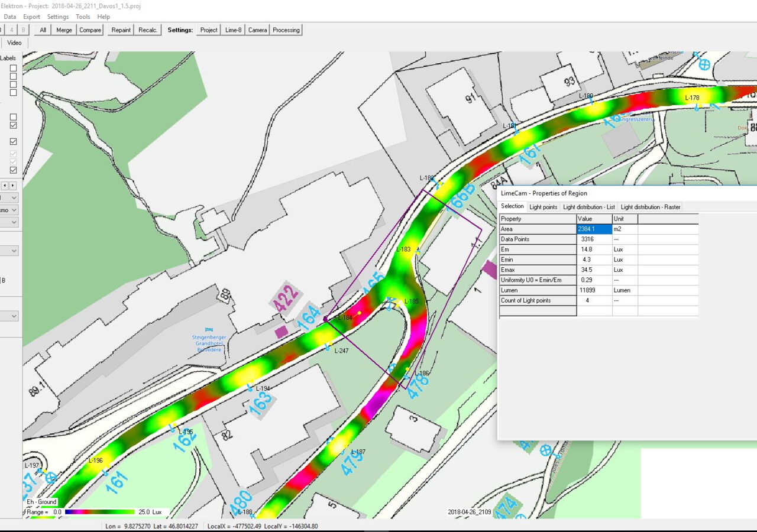757x532 pixels.
Task: Select the Selection tab in properties window
Action: coord(512,206)
